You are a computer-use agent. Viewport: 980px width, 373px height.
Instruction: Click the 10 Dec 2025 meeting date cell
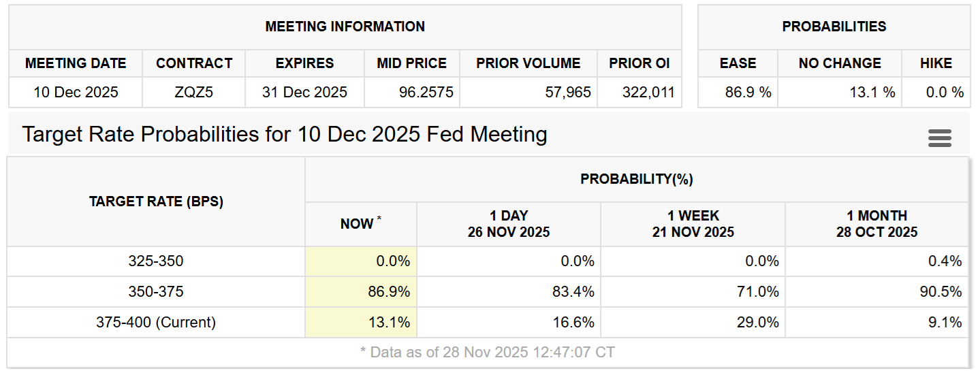(x=76, y=93)
